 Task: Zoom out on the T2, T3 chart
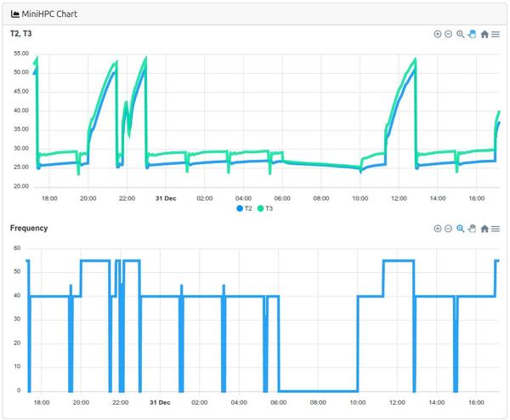click(x=449, y=34)
